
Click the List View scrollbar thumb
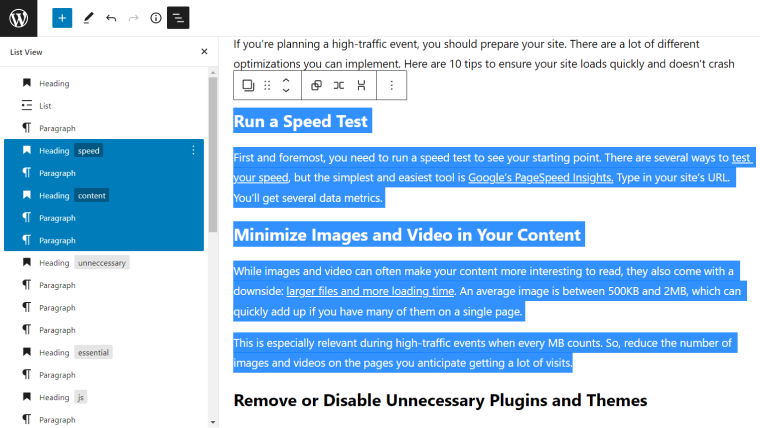coord(213,154)
